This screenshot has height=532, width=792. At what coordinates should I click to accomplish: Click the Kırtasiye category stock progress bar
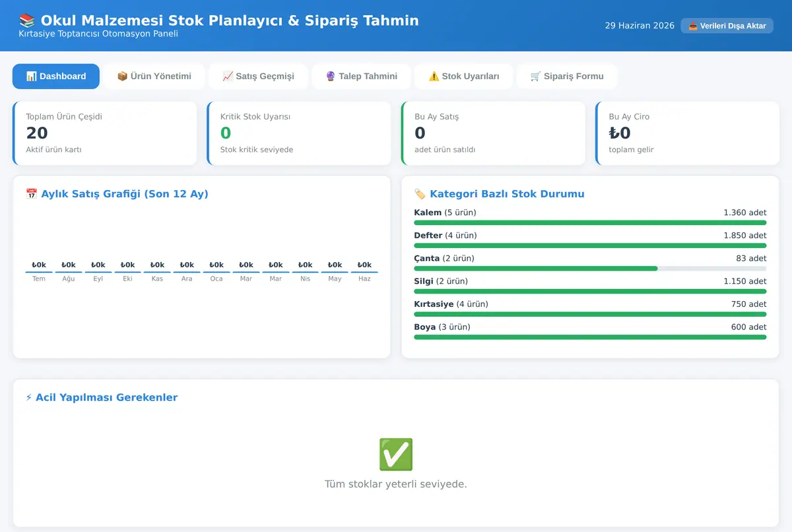coord(590,314)
